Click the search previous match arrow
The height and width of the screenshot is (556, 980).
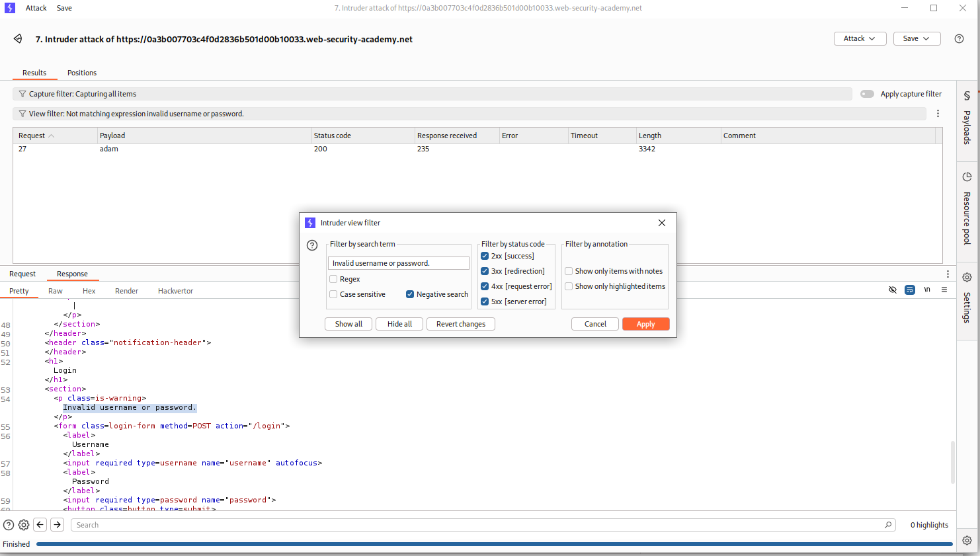pos(40,525)
